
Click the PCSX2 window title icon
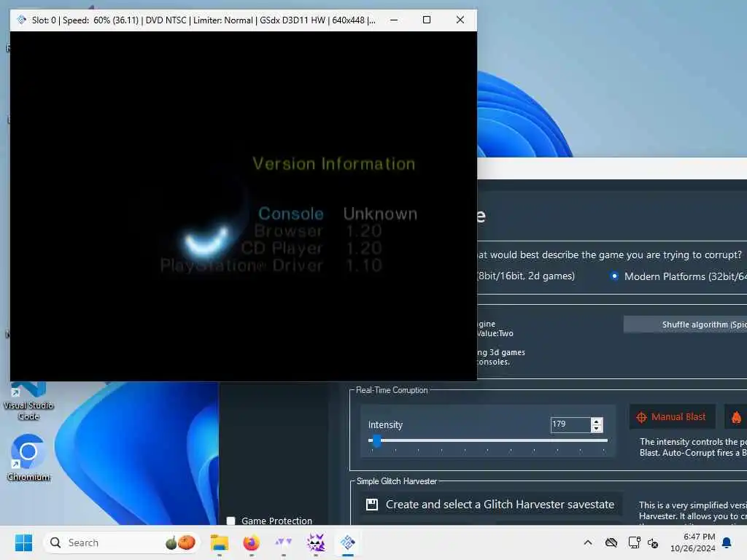point(21,20)
